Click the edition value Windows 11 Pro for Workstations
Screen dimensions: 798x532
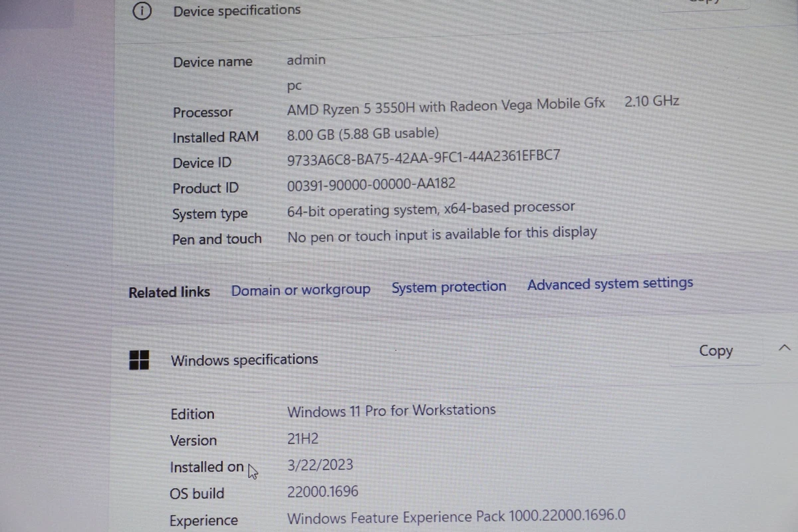pos(391,410)
